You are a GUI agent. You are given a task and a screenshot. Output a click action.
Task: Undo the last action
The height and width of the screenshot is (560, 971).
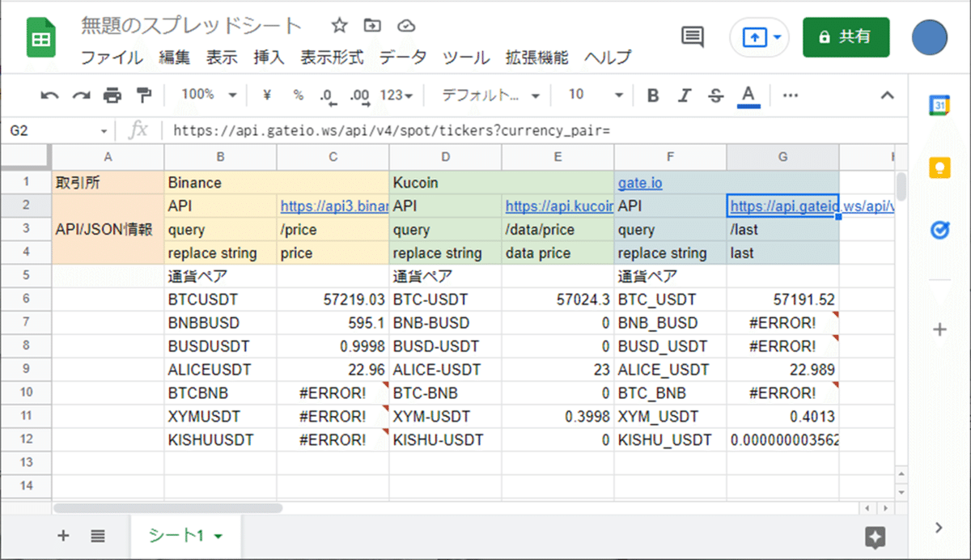point(50,95)
